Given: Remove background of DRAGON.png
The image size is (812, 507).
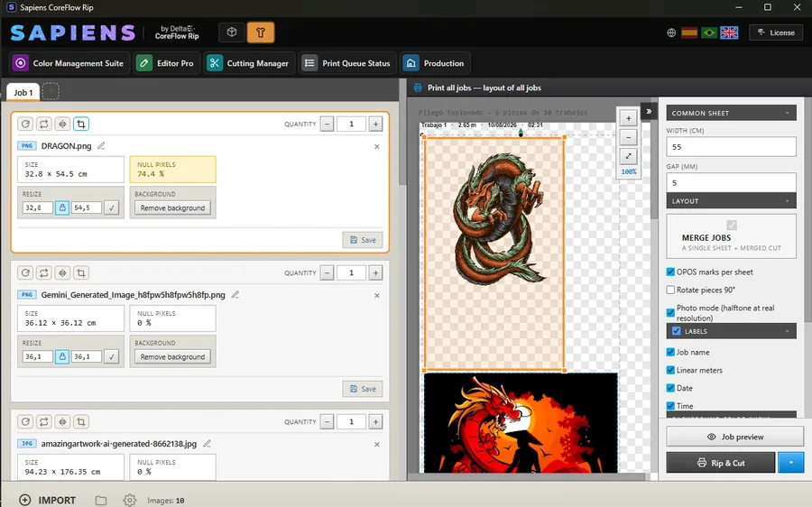Looking at the screenshot, I should point(172,207).
